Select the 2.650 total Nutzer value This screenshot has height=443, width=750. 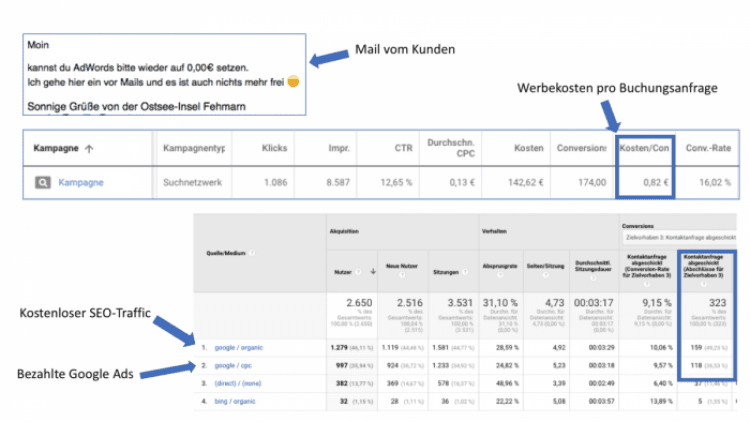(x=359, y=303)
